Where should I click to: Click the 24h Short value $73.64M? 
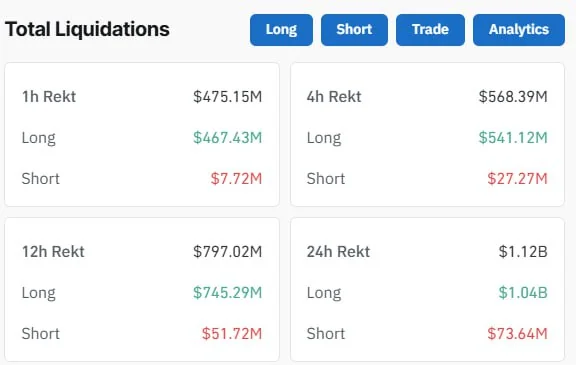tap(518, 334)
